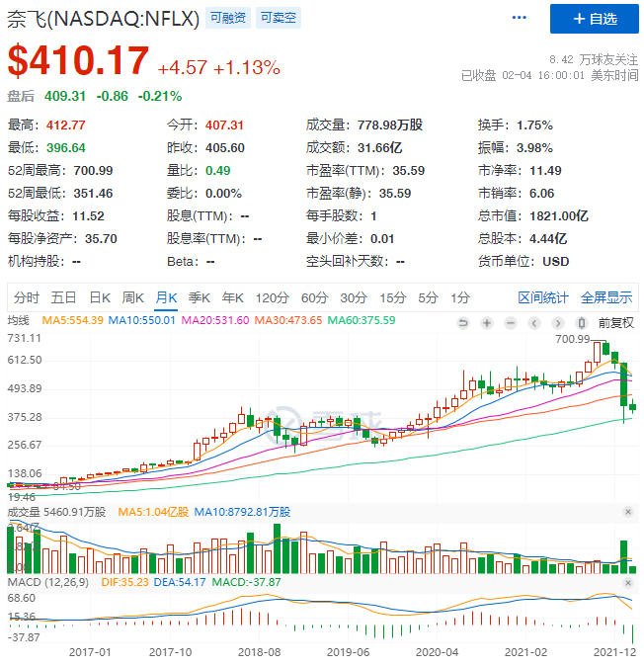Click the 52周最高 value 700.99
This screenshot has width=644, height=667.
click(93, 171)
